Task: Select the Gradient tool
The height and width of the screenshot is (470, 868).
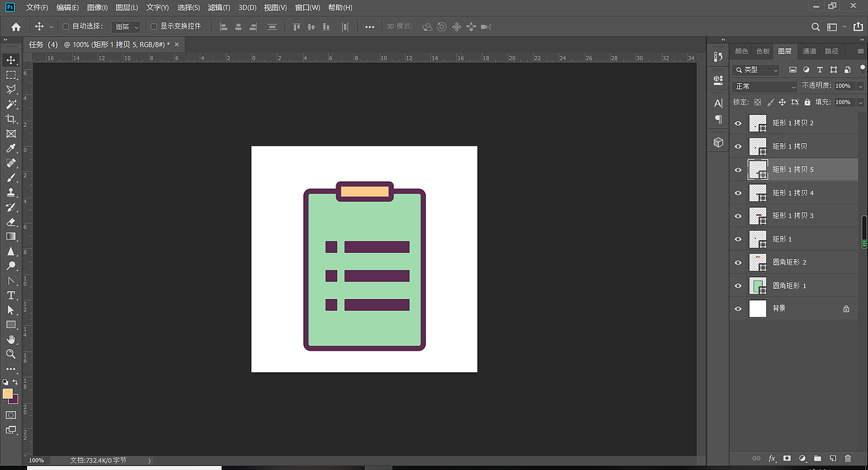Action: 11,237
